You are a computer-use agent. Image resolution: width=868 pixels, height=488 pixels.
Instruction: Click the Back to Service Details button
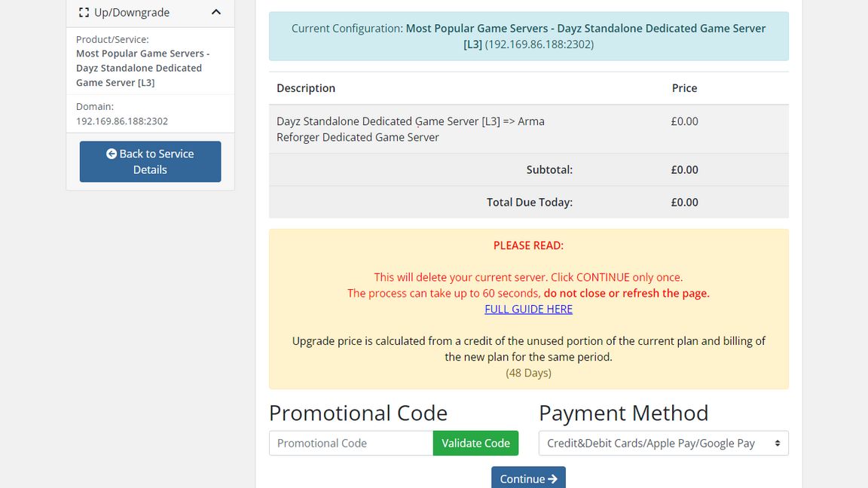(150, 161)
